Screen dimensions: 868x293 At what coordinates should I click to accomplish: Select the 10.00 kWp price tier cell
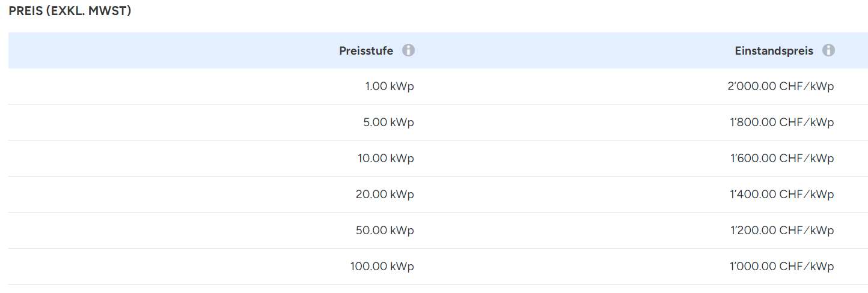pos(386,159)
